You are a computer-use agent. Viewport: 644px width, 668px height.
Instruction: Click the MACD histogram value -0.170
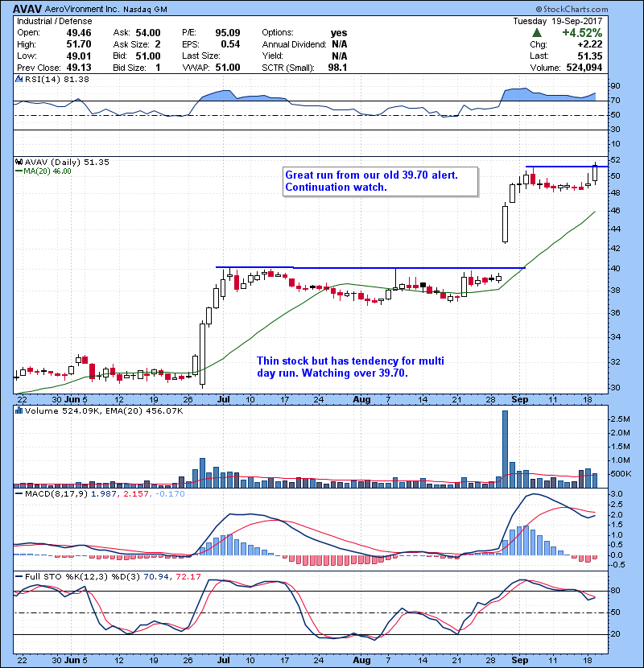pyautogui.click(x=170, y=494)
